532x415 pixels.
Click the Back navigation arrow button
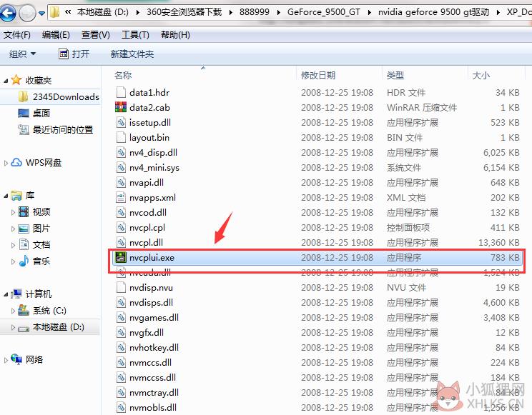point(8,13)
